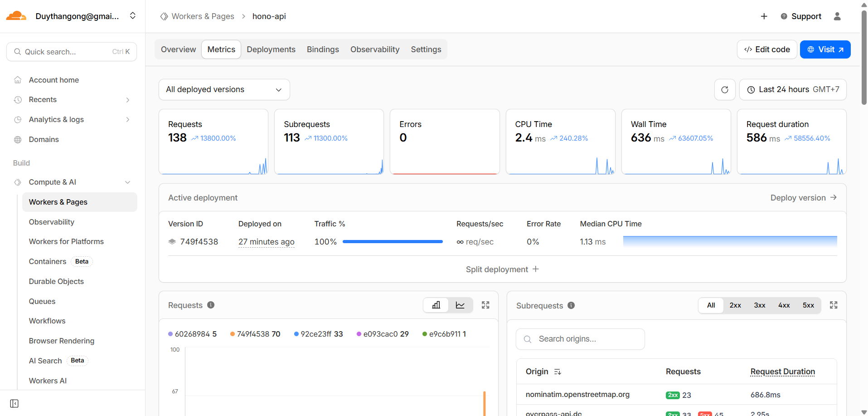Change the Last 24 hours time range
Viewport: 868px width, 416px height.
792,89
